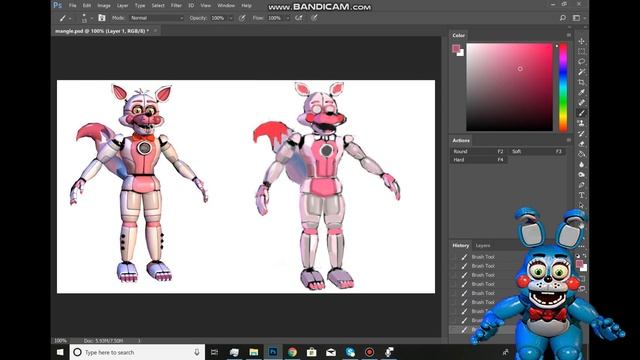Select the Eyedropper tool
This screenshot has height=360, width=640.
[x=581, y=92]
